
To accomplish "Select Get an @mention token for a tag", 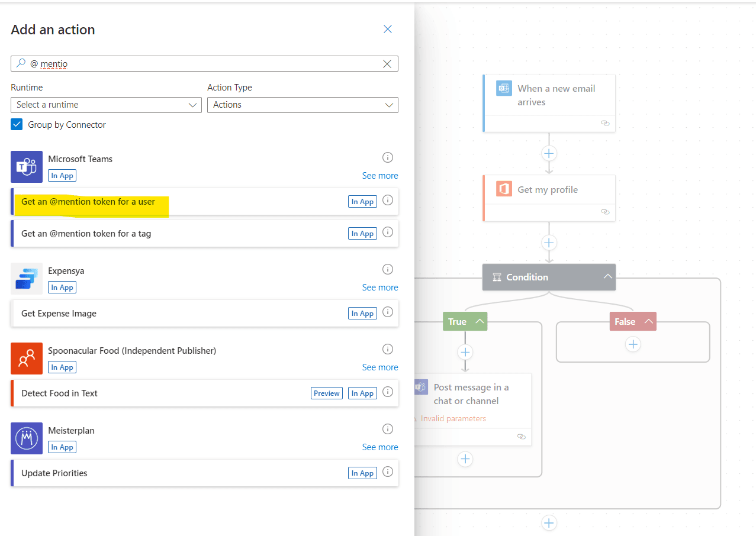I will click(86, 234).
